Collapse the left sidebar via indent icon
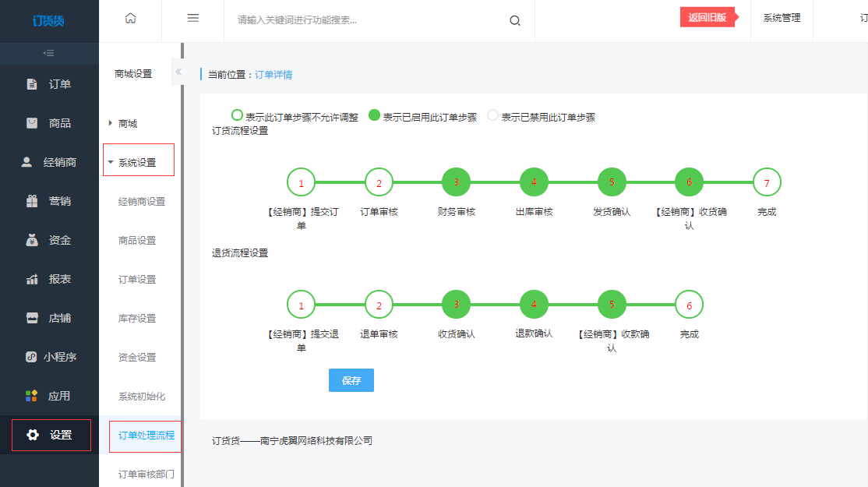This screenshot has height=487, width=868. coord(49,53)
